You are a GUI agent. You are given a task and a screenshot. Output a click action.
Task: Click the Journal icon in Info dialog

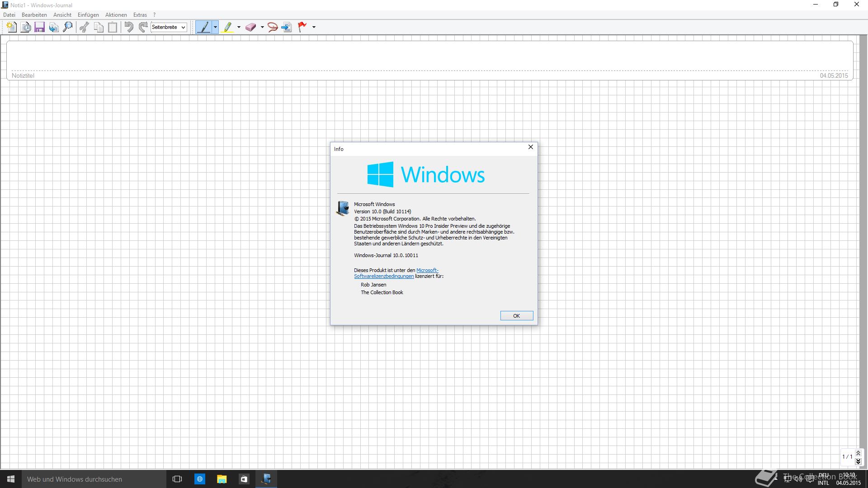[x=343, y=208]
